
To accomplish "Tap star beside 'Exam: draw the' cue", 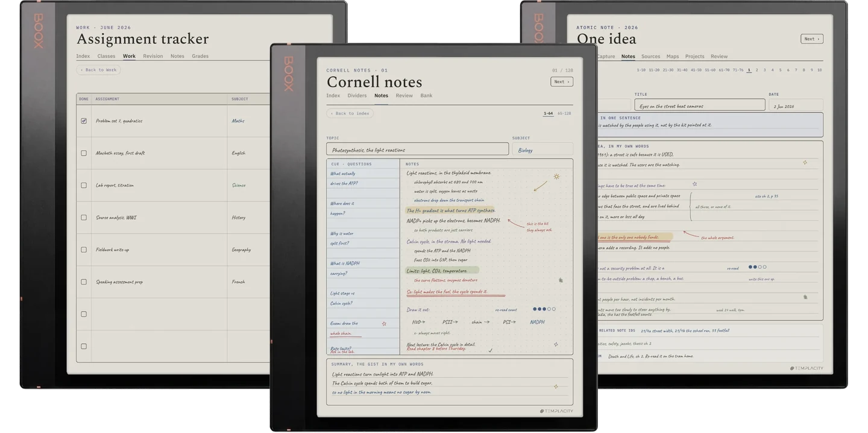I will tap(384, 324).
